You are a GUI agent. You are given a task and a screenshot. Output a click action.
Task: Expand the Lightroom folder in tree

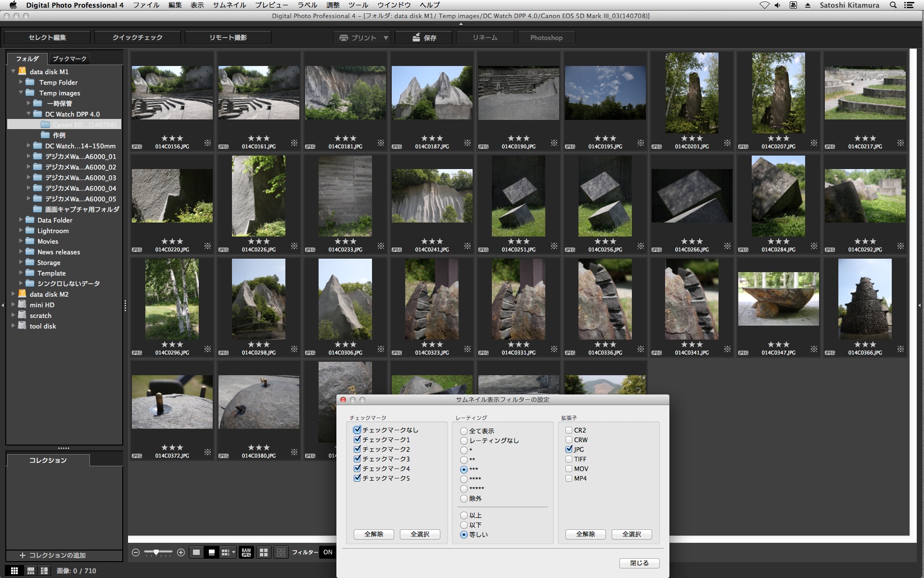[21, 231]
